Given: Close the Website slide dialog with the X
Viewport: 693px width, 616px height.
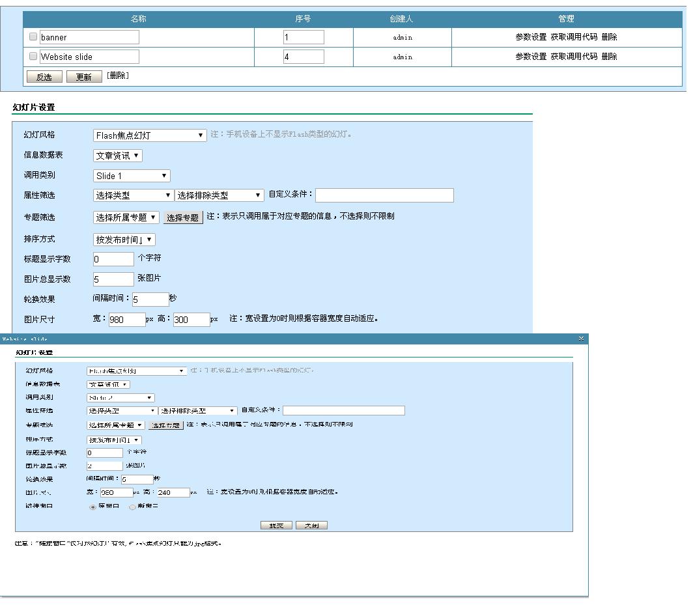Looking at the screenshot, I should [x=581, y=339].
